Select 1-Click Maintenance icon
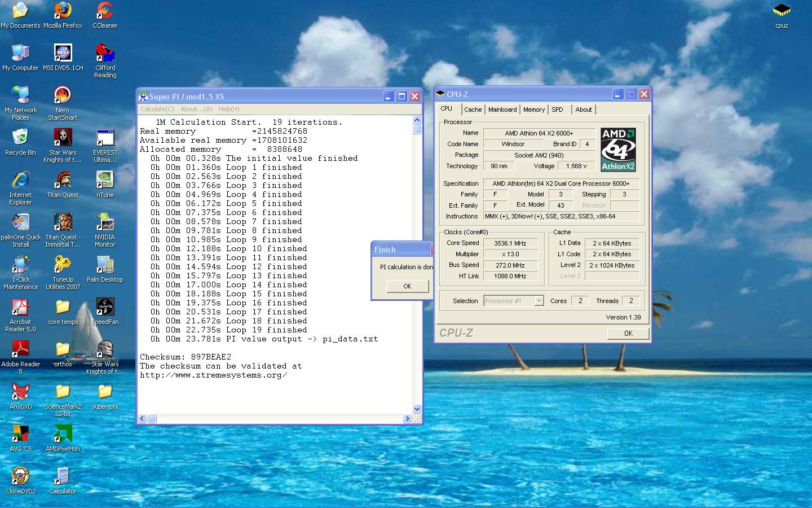The width and height of the screenshot is (812, 508). coord(20,273)
